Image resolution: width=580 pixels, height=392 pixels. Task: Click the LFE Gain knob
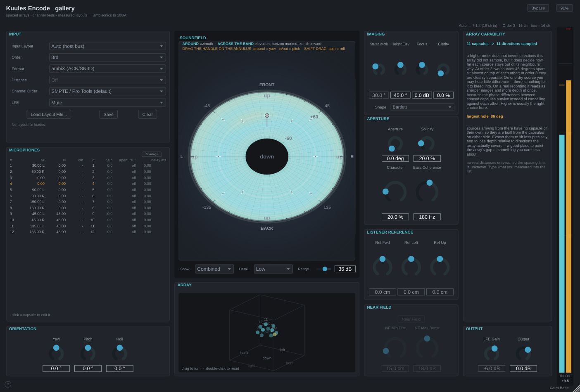(x=492, y=353)
